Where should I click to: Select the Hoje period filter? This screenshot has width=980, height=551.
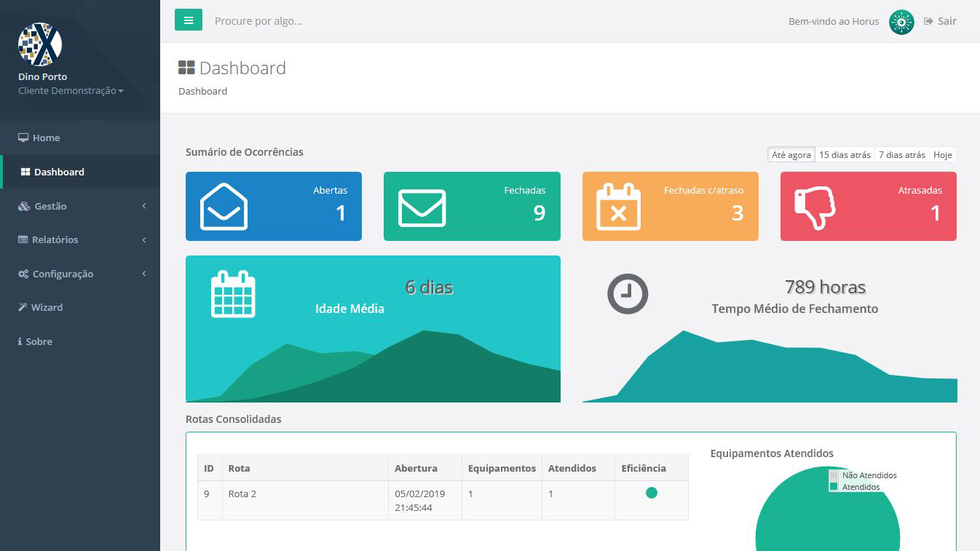(943, 155)
